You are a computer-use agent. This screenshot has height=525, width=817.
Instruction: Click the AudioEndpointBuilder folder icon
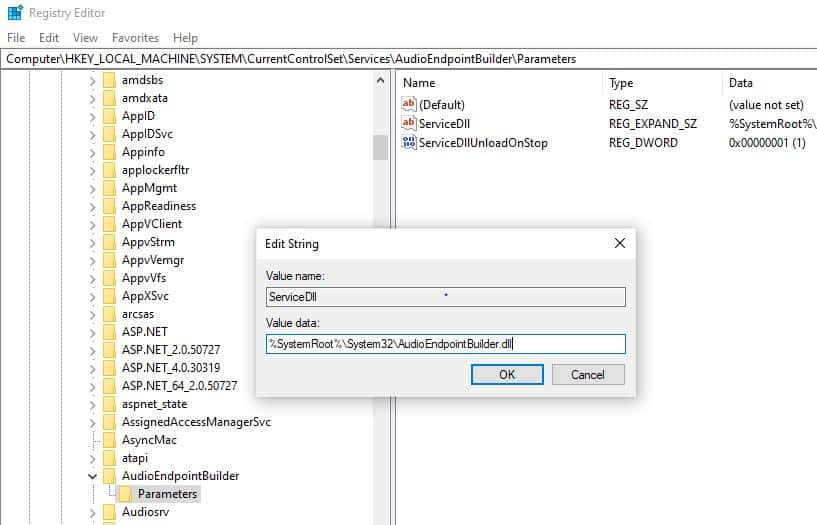[109, 476]
